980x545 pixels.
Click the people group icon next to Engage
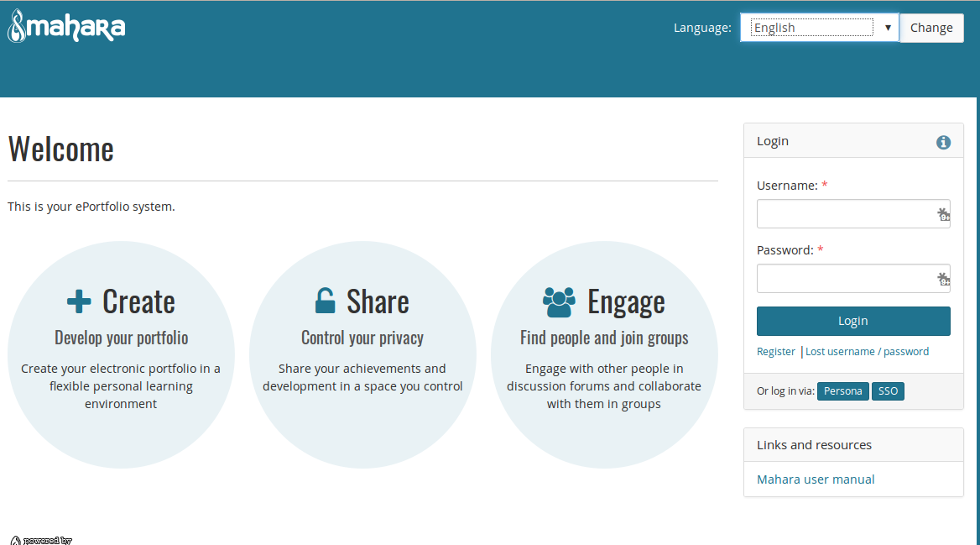pos(559,302)
